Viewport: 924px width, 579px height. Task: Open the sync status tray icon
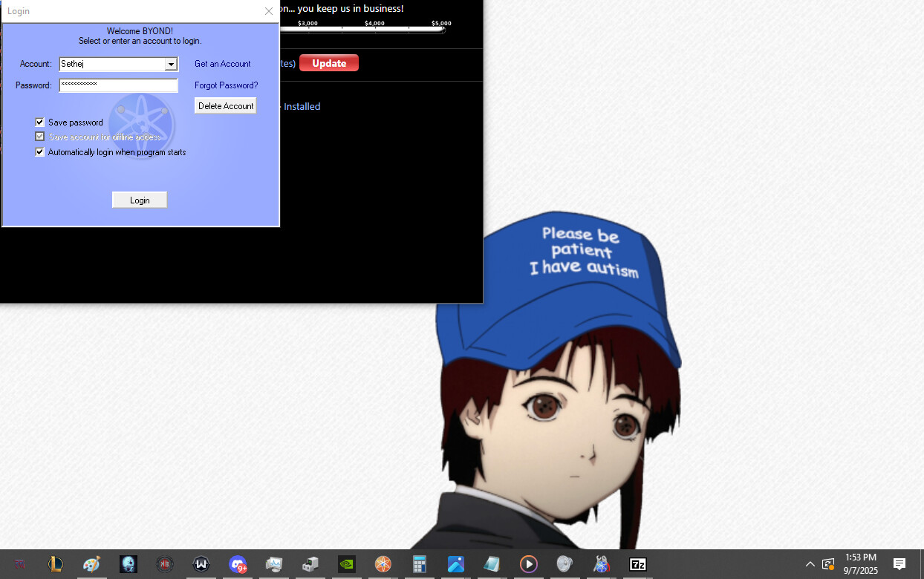[x=828, y=564]
